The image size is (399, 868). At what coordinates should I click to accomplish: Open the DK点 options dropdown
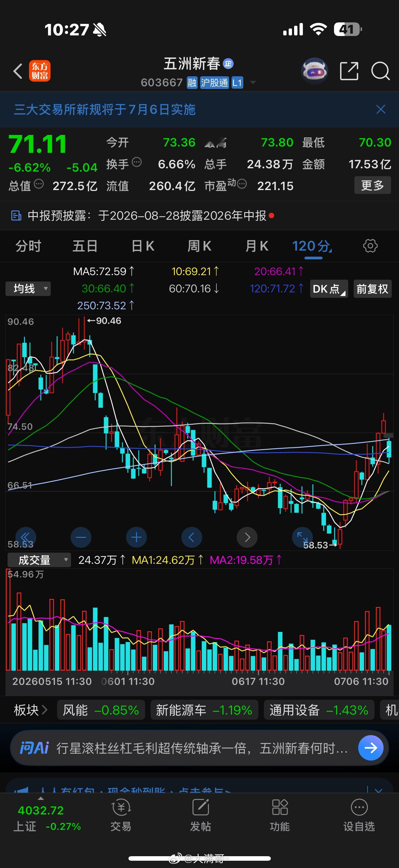(x=329, y=289)
